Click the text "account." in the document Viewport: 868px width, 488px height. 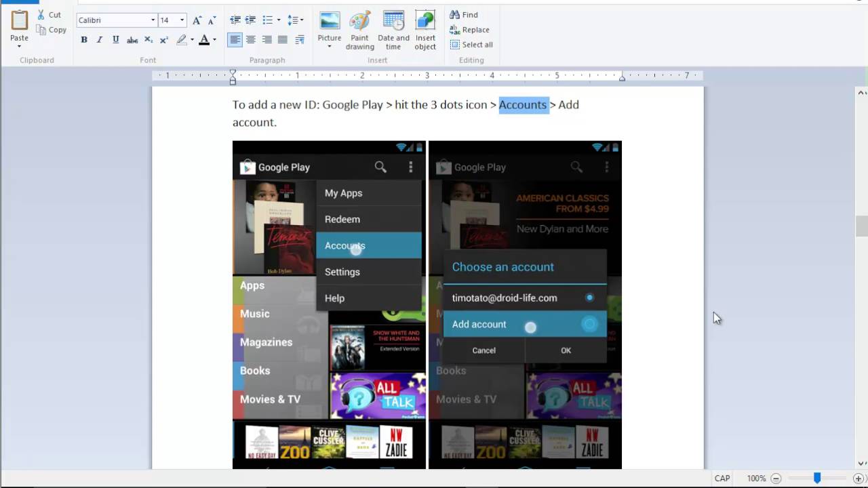[254, 123]
